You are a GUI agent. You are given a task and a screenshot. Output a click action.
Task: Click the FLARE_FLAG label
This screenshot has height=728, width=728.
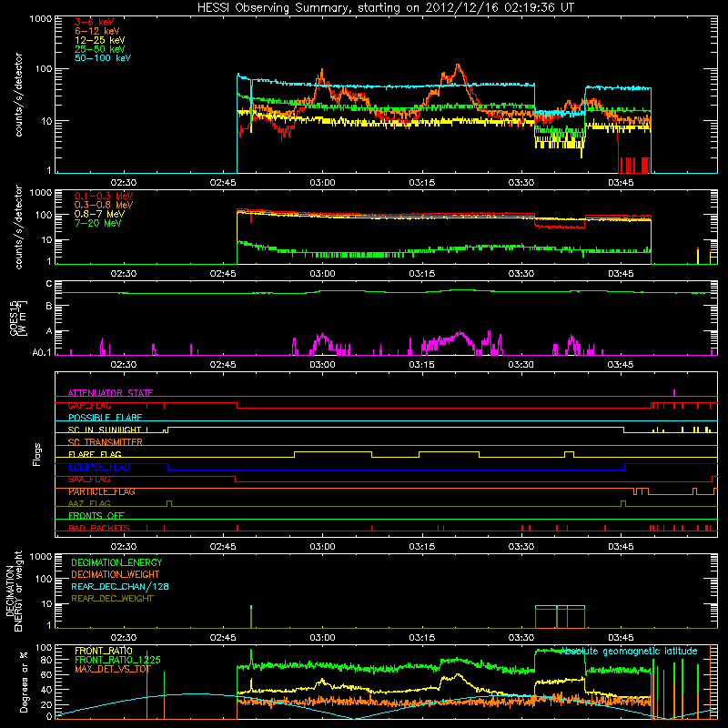95,454
